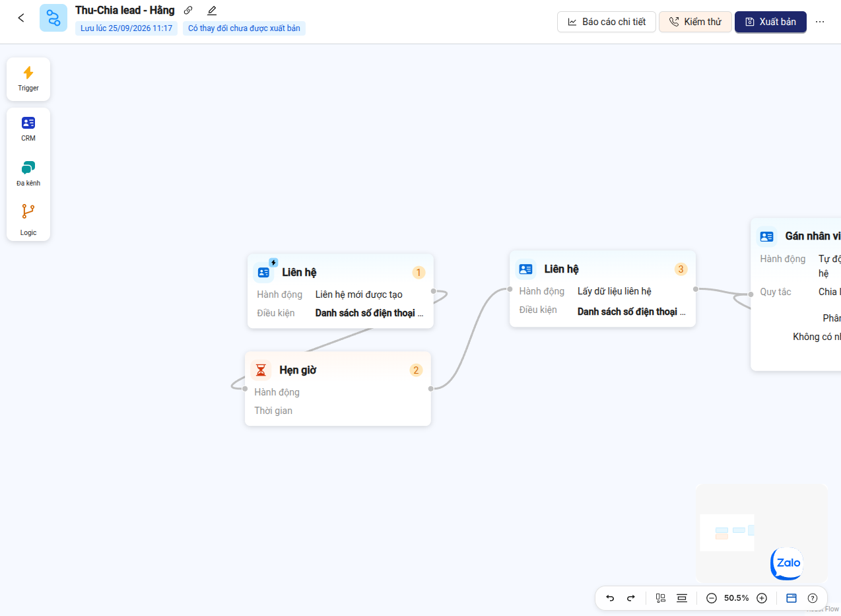Click the number 2 badge on Hẹn giờ

[416, 370]
